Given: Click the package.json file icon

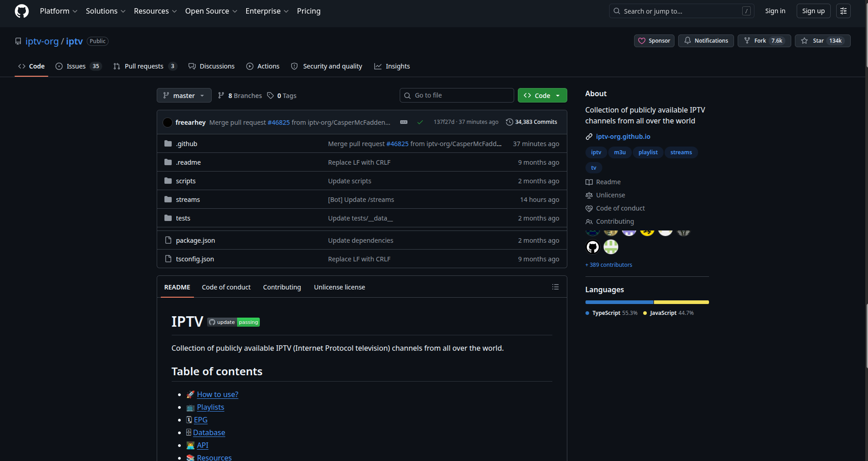Looking at the screenshot, I should pyautogui.click(x=168, y=240).
